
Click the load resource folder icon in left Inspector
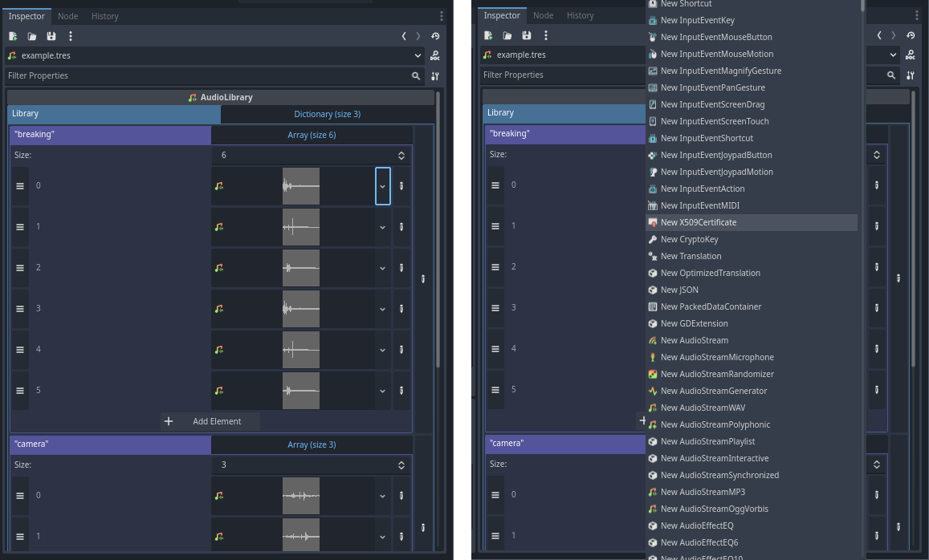[32, 36]
